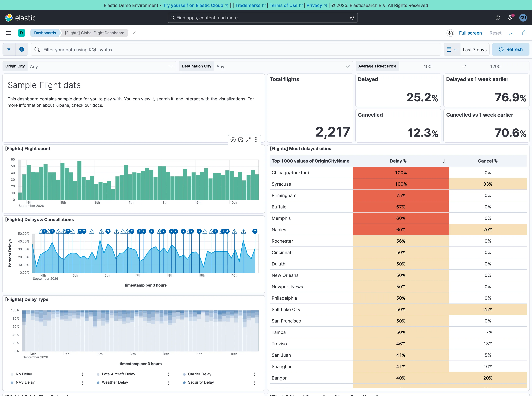Toggle the No Delay legend color dot

[12, 374]
